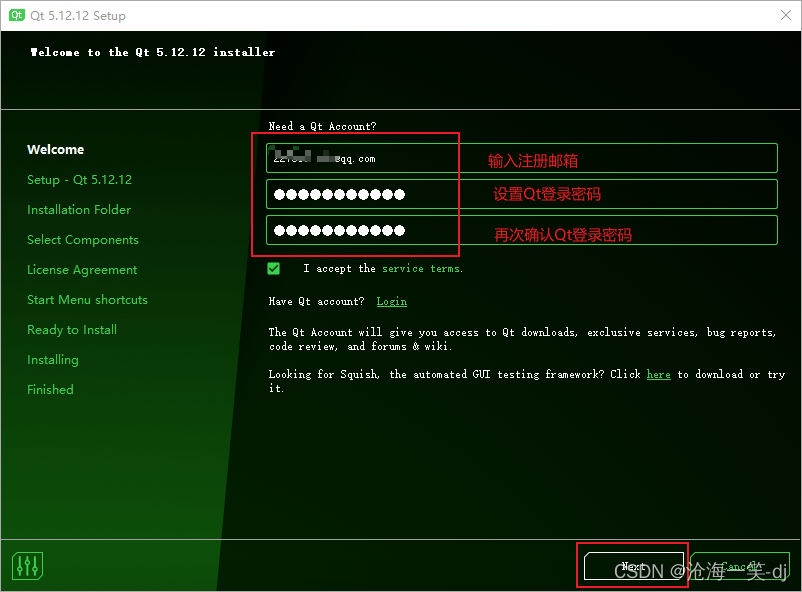Enable the 'I accept the service terms' checkbox

click(273, 268)
